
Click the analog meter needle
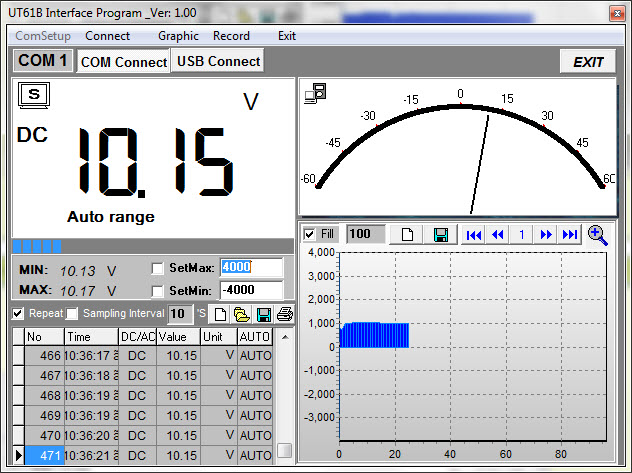[480, 164]
